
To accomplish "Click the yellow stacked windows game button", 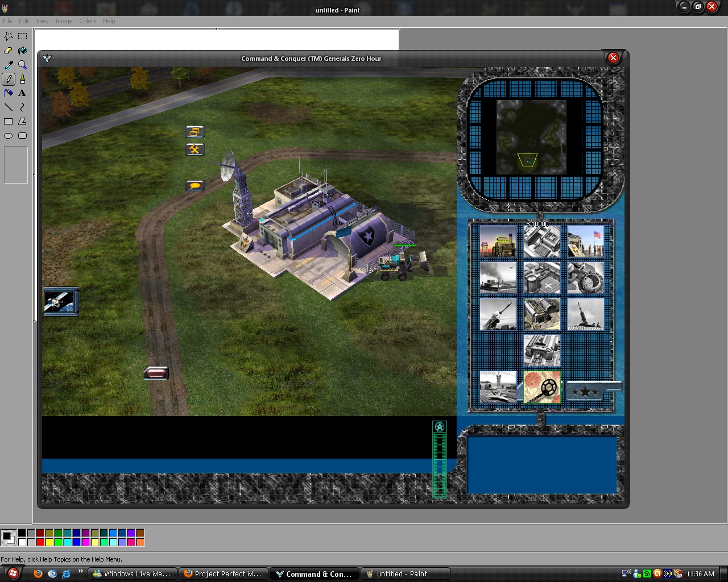I will click(195, 132).
